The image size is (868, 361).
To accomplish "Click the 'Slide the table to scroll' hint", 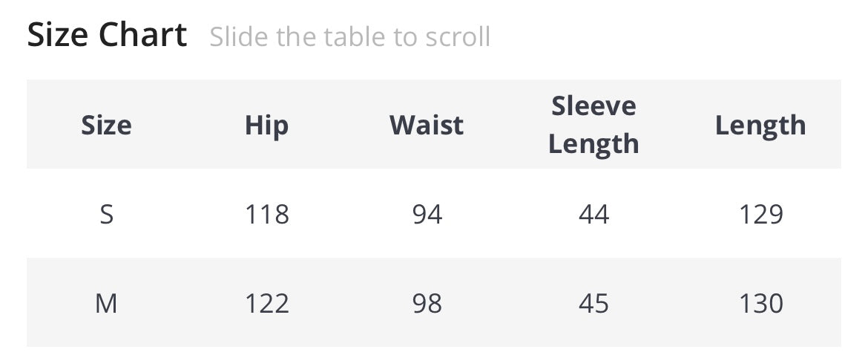I will pyautogui.click(x=349, y=36).
